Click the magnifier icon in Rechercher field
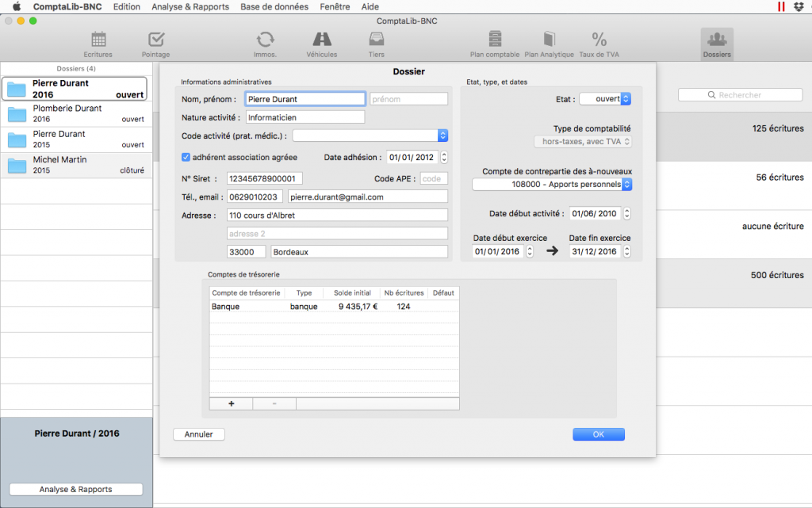Screen dimensions: 812x508 click(x=711, y=95)
